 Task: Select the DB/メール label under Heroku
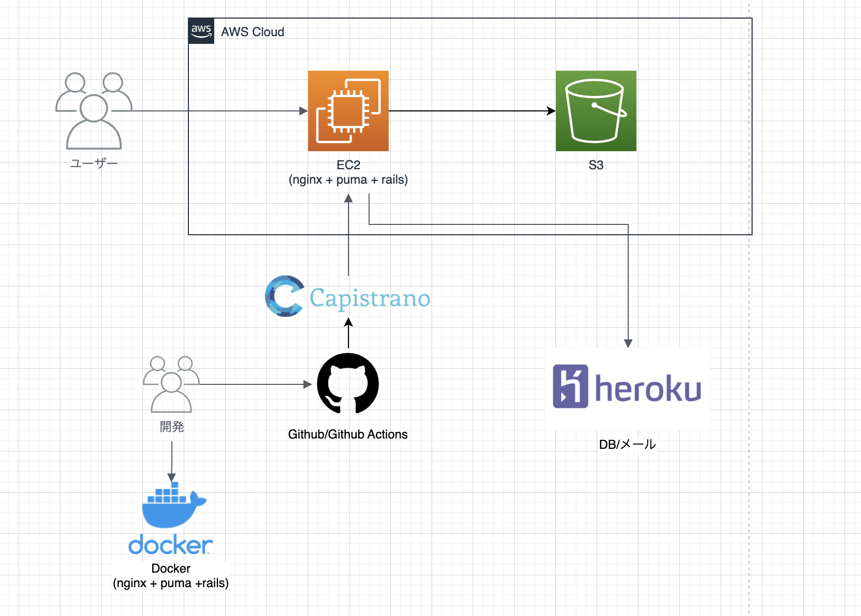[627, 443]
